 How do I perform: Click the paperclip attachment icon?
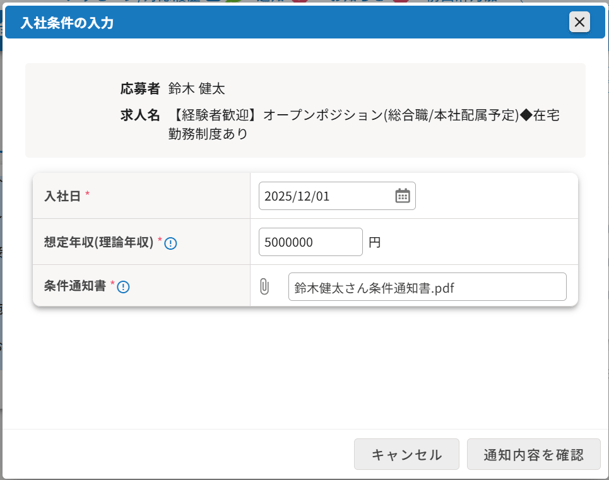(x=264, y=287)
